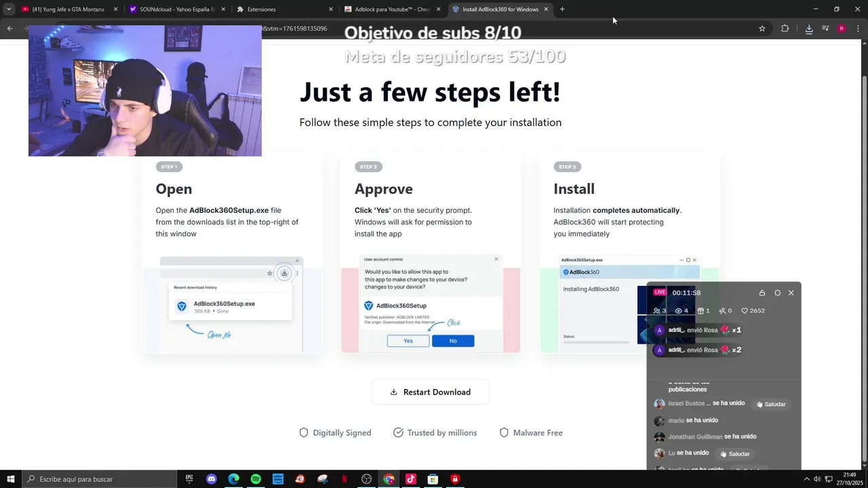
Task: Click heart likes icon showing 2652
Action: (745, 310)
